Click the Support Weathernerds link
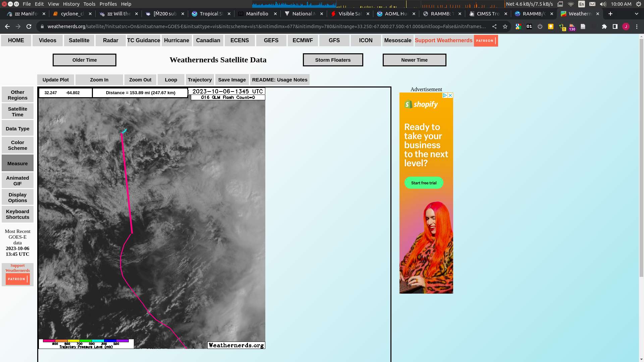Viewport: 644px width, 362px height. (x=443, y=41)
